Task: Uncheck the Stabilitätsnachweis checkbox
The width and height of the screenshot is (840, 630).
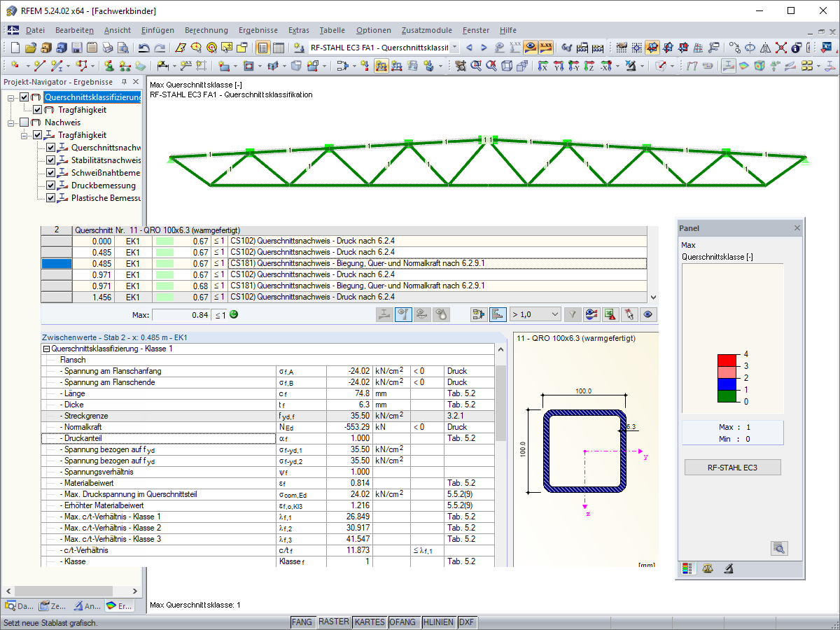Action: (50, 160)
